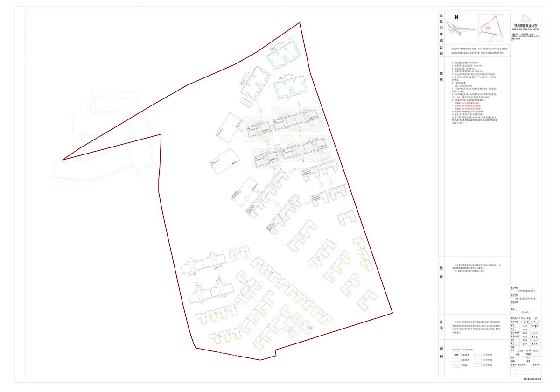560x392 pixels.
Task: Click the 依据 basis section header
Action: pos(441,77)
